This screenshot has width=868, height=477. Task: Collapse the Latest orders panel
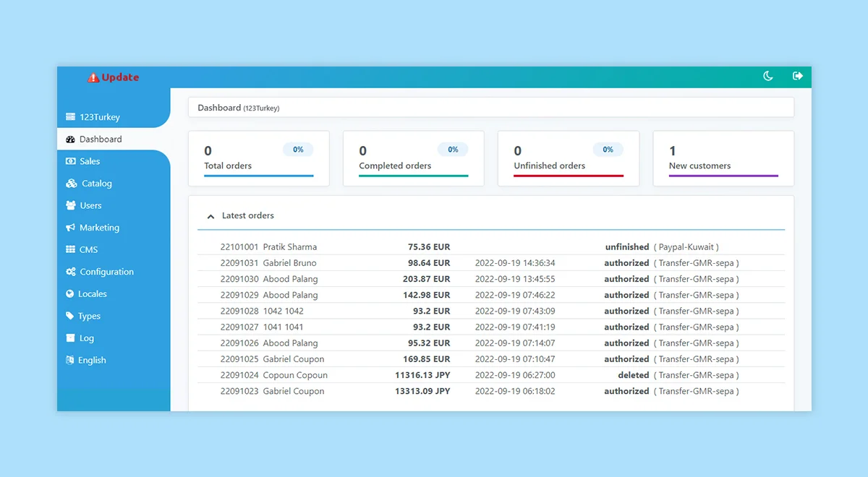click(x=210, y=215)
